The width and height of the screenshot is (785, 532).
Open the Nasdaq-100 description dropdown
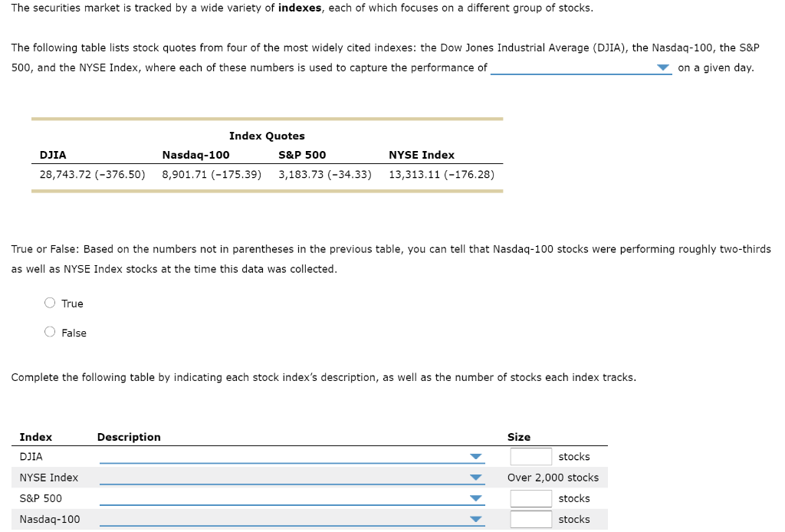(292, 519)
